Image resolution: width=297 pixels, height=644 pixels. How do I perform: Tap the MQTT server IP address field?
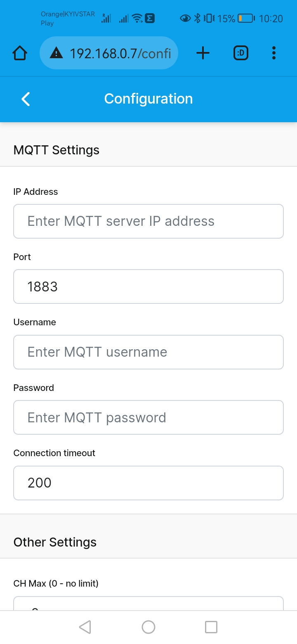(x=148, y=221)
